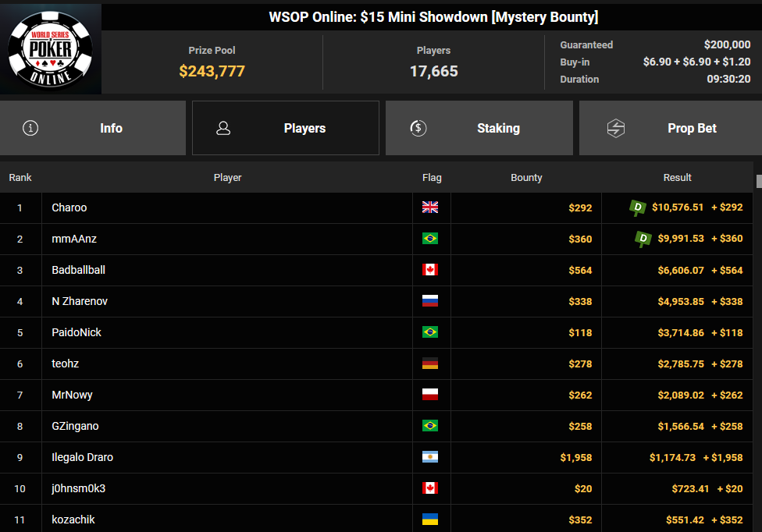
Task: Click the Staking dollar icon
Action: click(x=418, y=128)
